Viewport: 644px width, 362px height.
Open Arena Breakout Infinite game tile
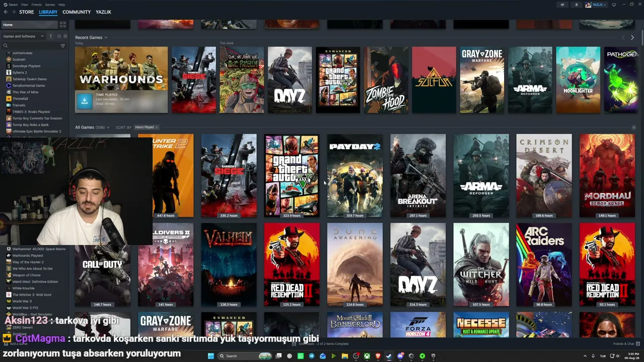[x=418, y=176]
